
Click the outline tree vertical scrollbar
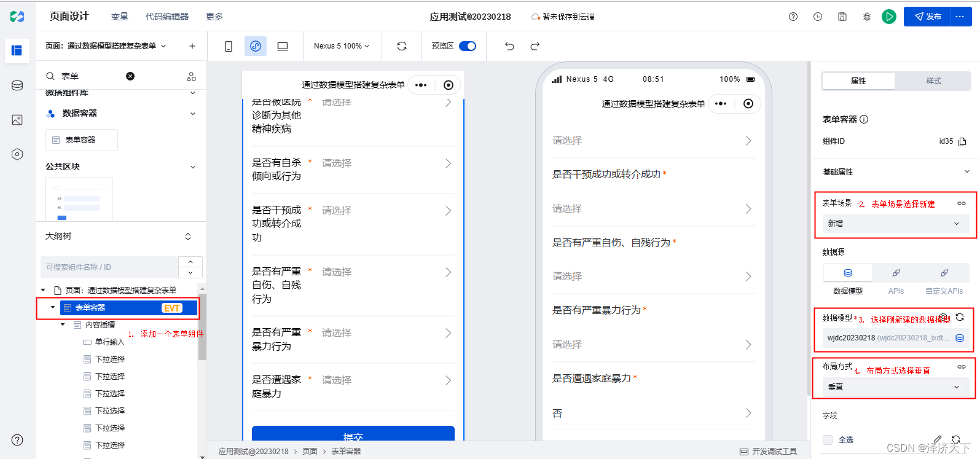[202, 327]
